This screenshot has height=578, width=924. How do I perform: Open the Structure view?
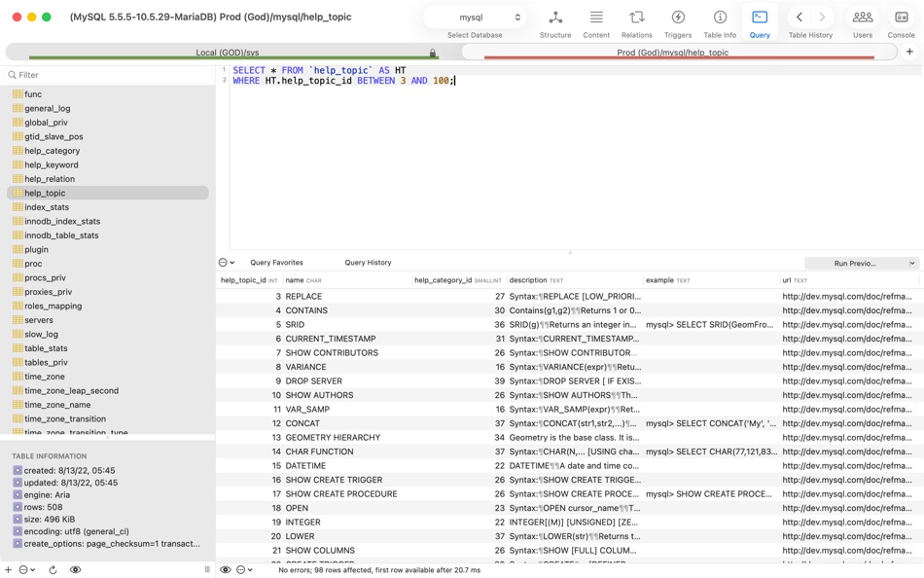(555, 24)
